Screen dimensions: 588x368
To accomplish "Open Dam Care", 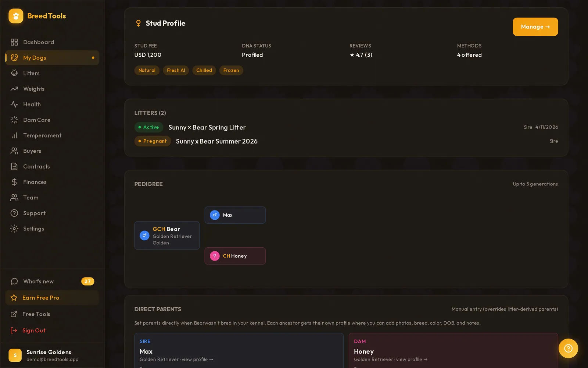I will tap(52, 120).
